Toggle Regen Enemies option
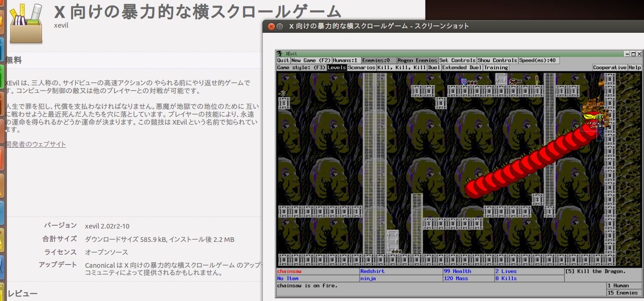This screenshot has height=301, width=644. tap(417, 60)
